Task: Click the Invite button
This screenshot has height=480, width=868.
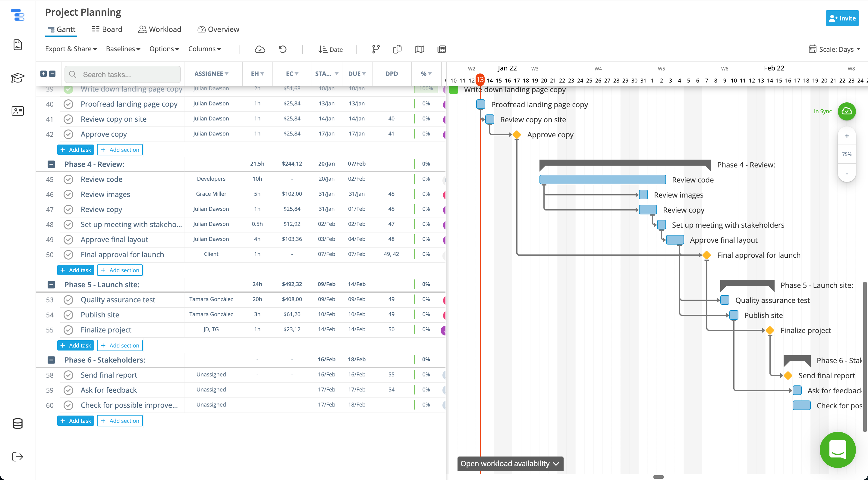Action: pos(842,18)
